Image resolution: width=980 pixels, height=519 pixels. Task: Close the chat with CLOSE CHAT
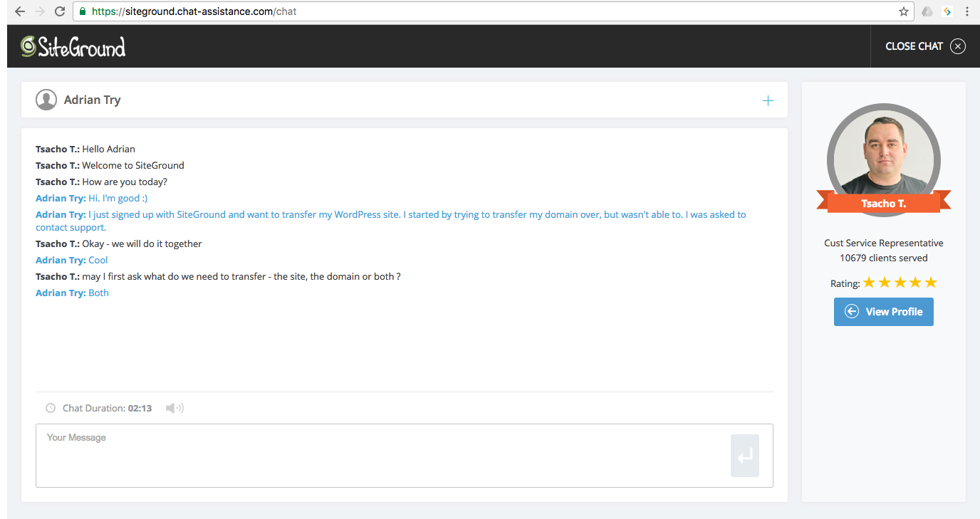pos(924,46)
